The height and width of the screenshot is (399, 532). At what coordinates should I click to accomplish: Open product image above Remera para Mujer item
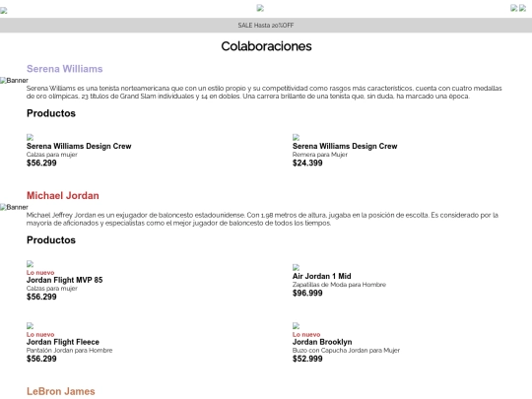pos(297,137)
